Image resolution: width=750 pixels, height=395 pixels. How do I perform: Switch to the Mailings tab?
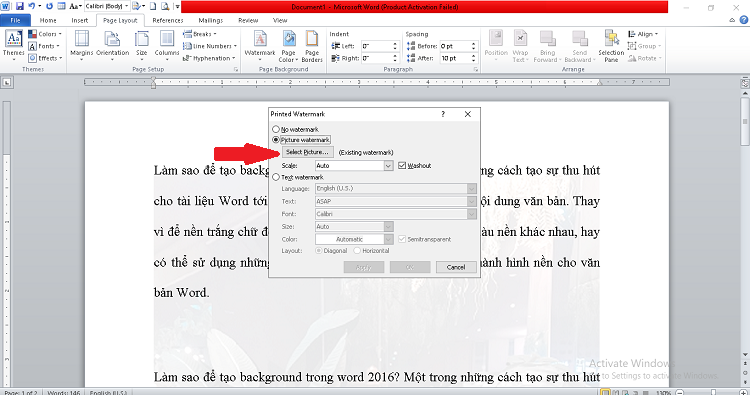211,20
